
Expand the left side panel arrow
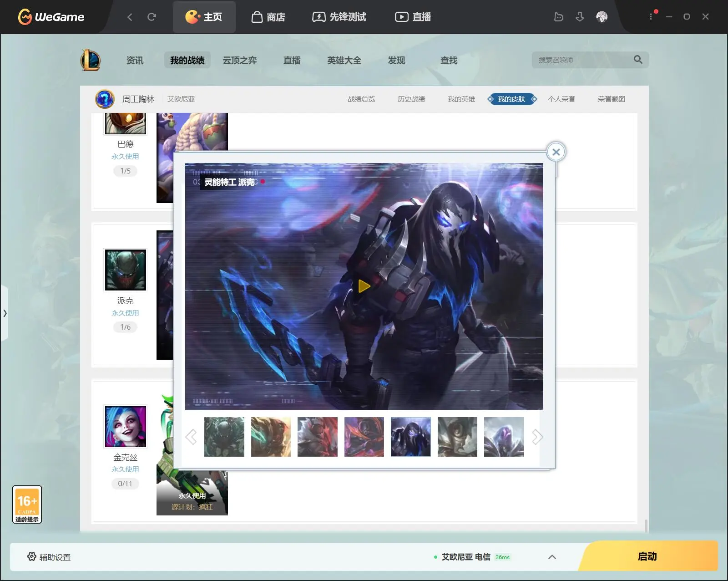4,313
